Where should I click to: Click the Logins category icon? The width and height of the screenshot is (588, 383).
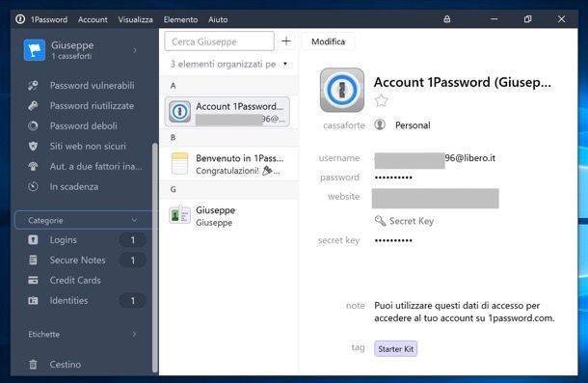pos(33,239)
